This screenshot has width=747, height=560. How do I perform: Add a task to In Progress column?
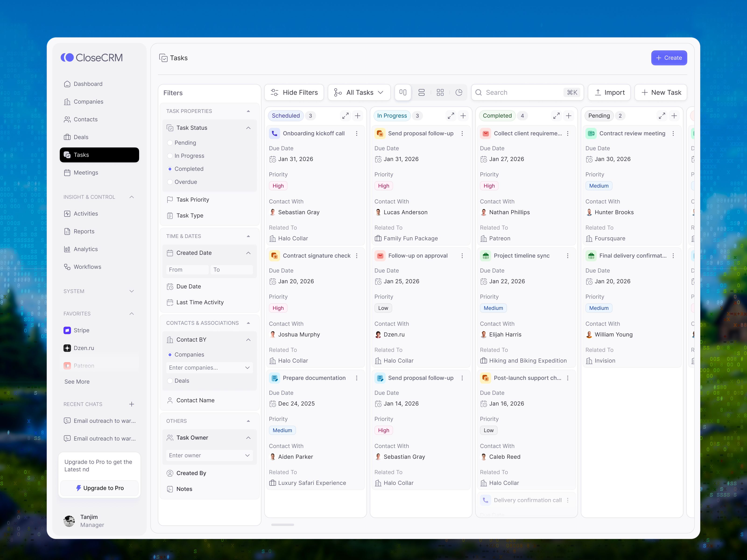point(463,116)
